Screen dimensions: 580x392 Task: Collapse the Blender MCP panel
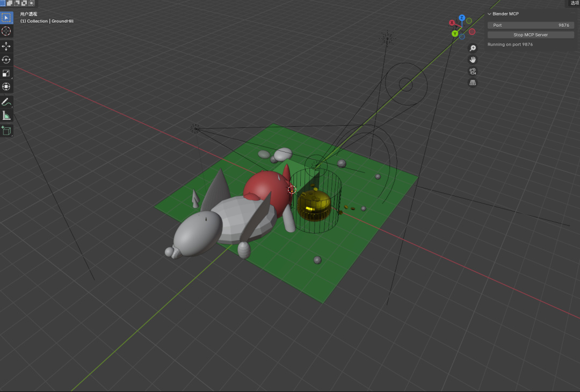point(489,13)
